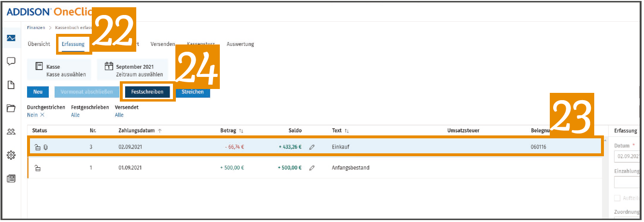Click the Kasse book icon
This screenshot has height=222, width=644.
[40, 67]
